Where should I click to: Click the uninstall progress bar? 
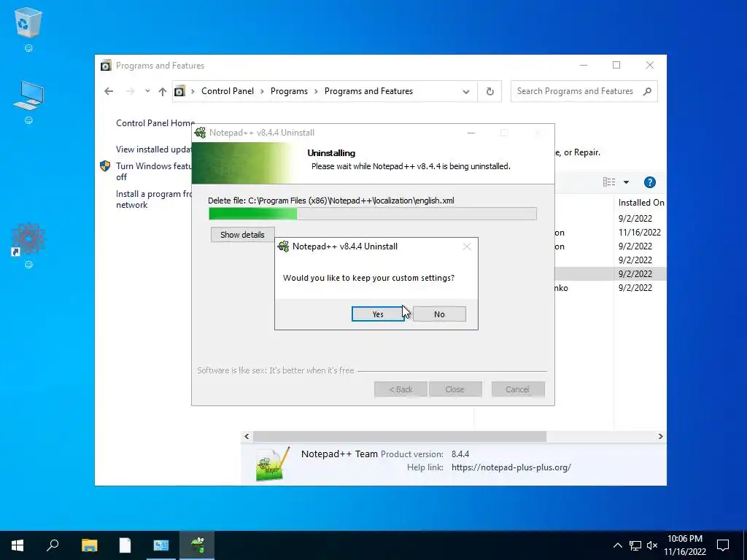point(373,214)
